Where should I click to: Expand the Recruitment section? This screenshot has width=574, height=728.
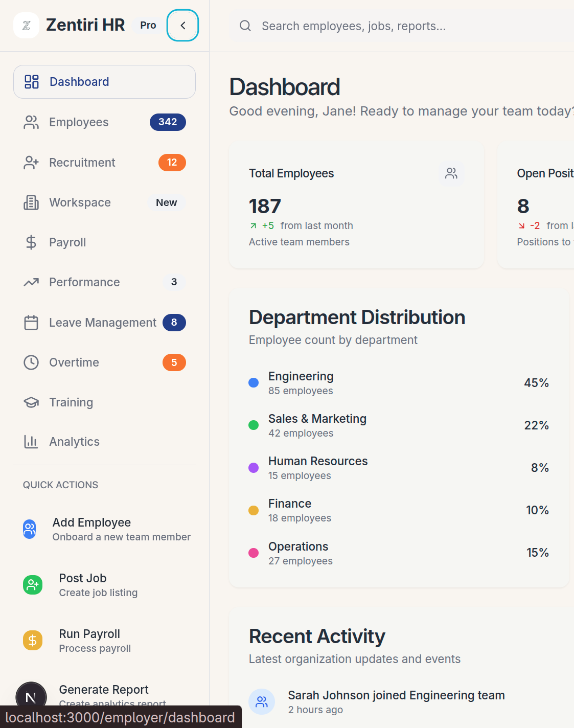pos(82,162)
